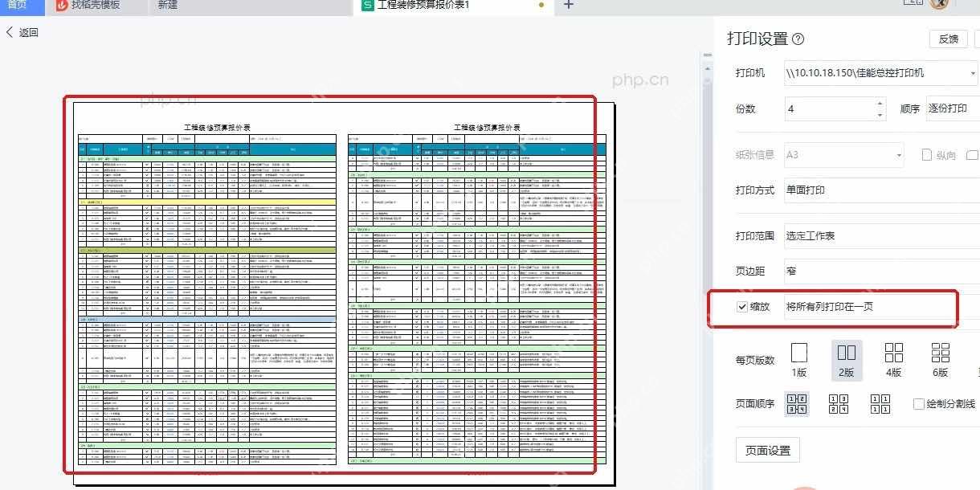
Task: Open the 打印方式 单面打印 dropdown
Action: coord(882,190)
